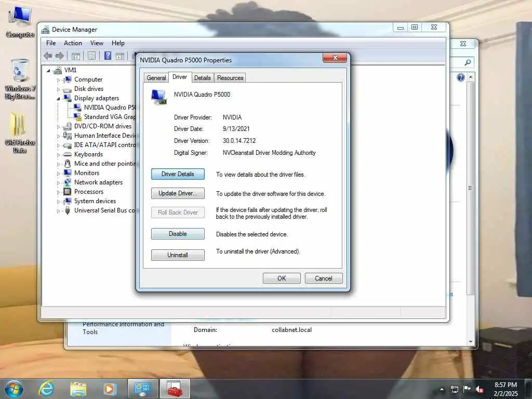The height and width of the screenshot is (399, 532).
Task: Click the taskbar clock showing 8:57 PM
Action: coord(506,389)
